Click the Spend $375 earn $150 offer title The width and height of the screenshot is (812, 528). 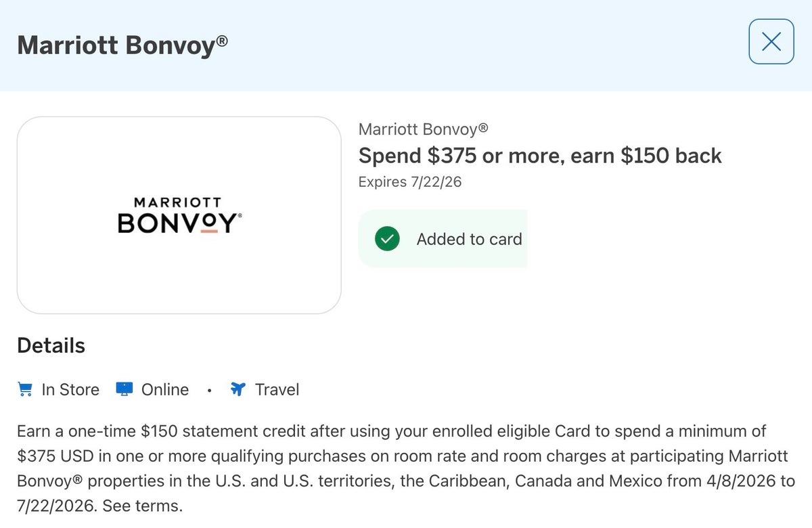(540, 156)
